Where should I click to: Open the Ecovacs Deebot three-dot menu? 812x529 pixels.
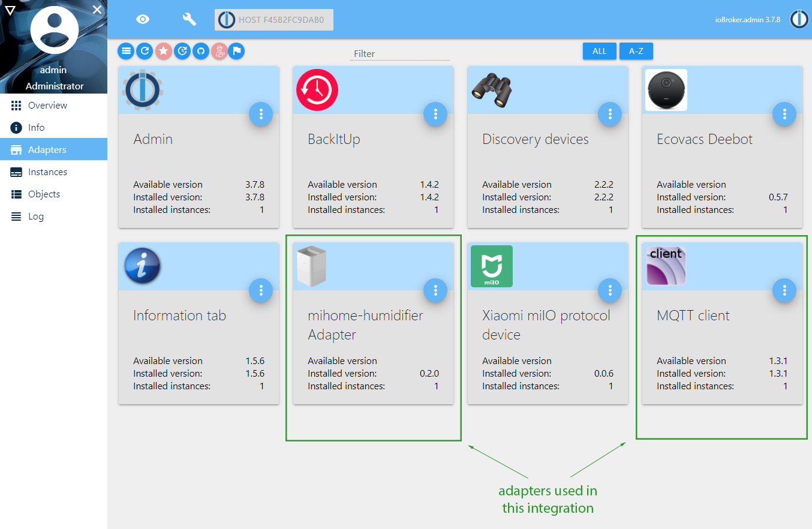784,114
